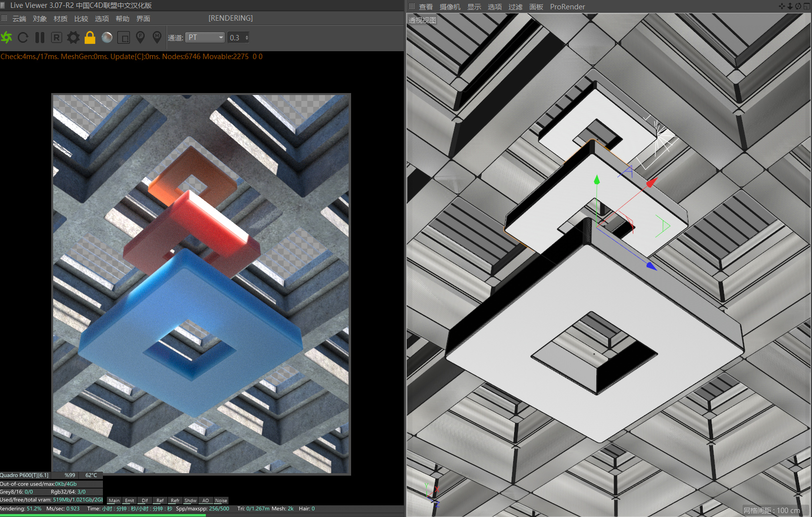Select the material picker M pin icon
The image size is (812, 517).
[157, 37]
